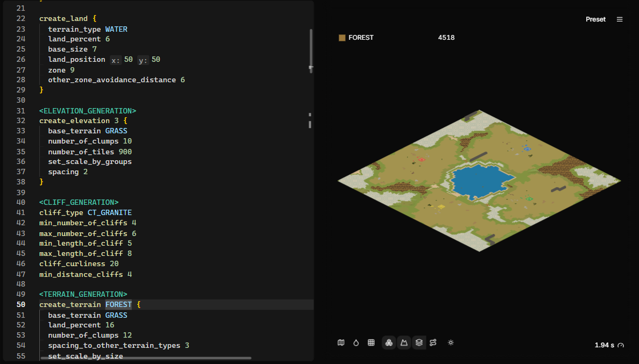The height and width of the screenshot is (364, 639).
Task: Click line number 50 in the gutter
Action: coord(21,304)
